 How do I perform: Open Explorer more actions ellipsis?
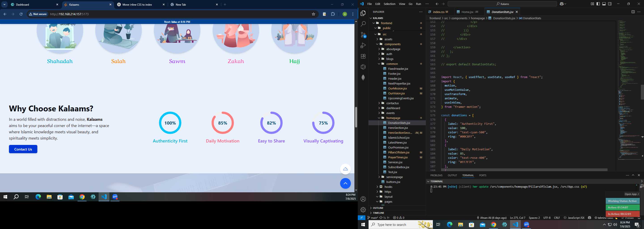tap(421, 12)
